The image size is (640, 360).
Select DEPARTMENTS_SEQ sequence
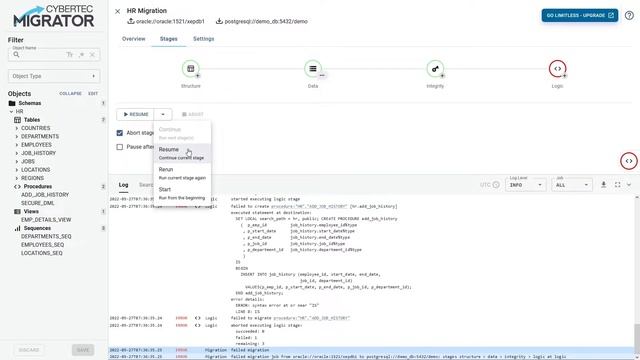click(x=46, y=236)
